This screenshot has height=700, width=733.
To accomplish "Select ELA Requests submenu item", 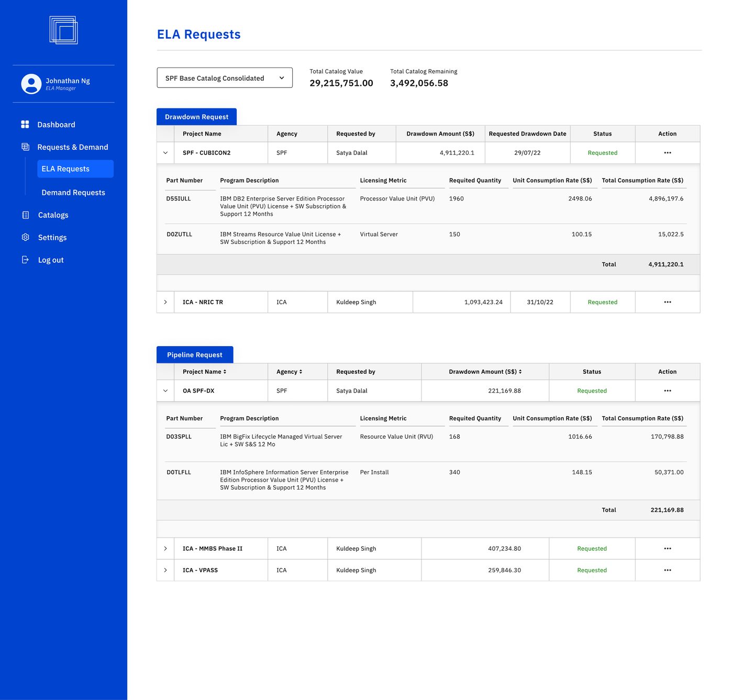I will (75, 169).
